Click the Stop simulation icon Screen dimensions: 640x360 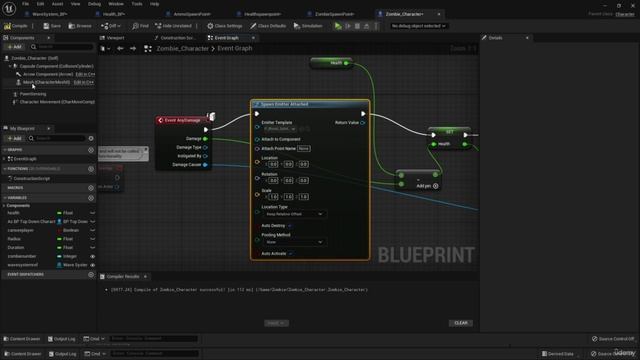pos(357,26)
